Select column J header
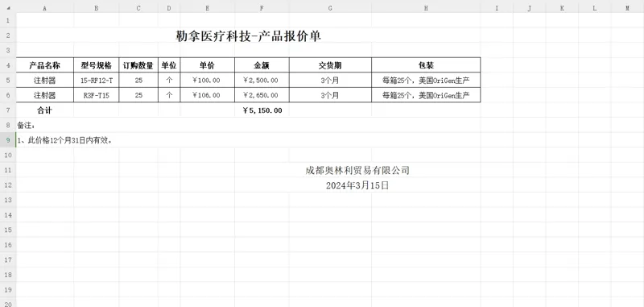Viewport: 644px width, 307px height. pos(530,8)
